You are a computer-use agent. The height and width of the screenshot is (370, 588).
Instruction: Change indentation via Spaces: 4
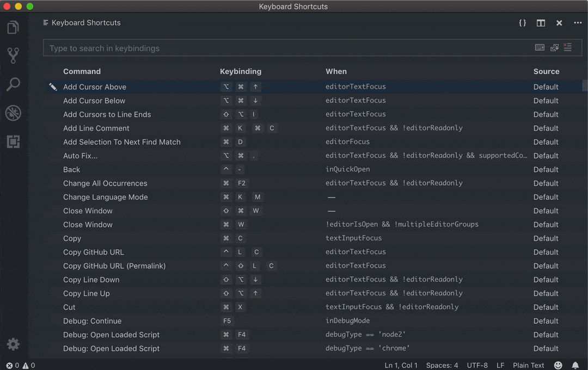click(x=442, y=365)
